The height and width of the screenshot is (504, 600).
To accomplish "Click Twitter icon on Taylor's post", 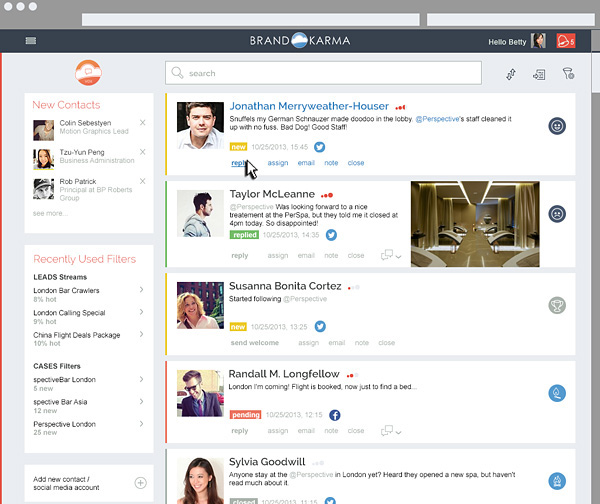I will (x=331, y=235).
